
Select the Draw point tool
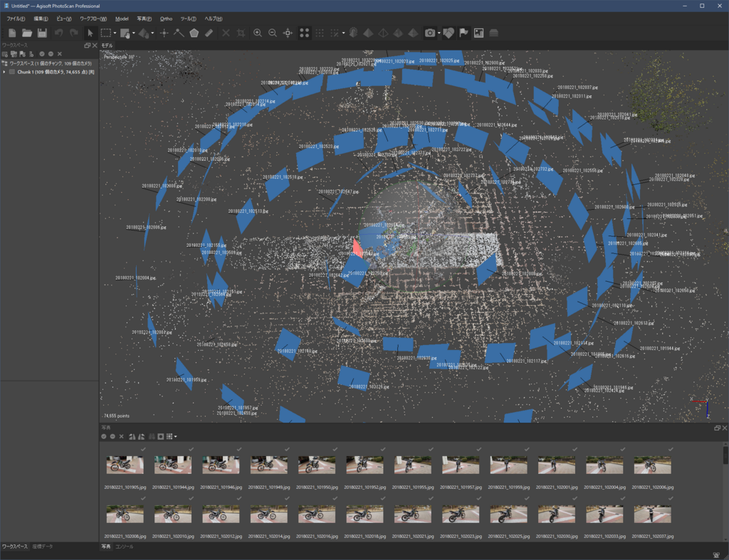[164, 33]
